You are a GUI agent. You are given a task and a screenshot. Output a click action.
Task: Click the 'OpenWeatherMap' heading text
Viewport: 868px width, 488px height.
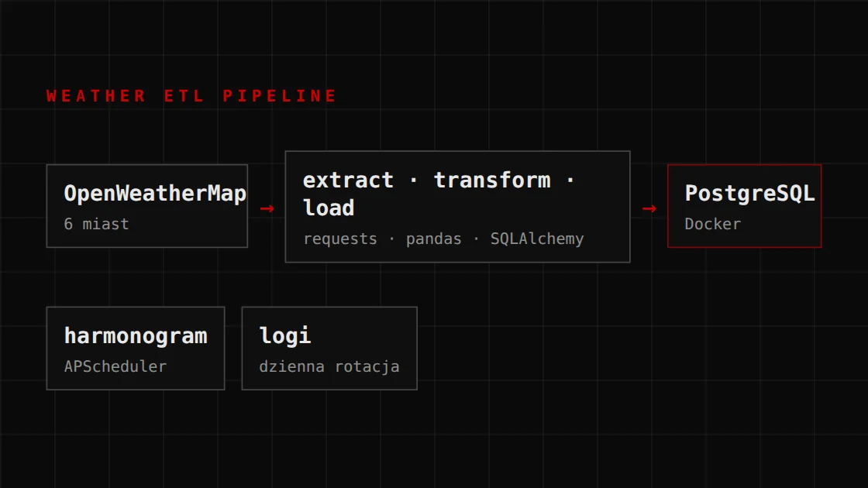[x=155, y=194]
